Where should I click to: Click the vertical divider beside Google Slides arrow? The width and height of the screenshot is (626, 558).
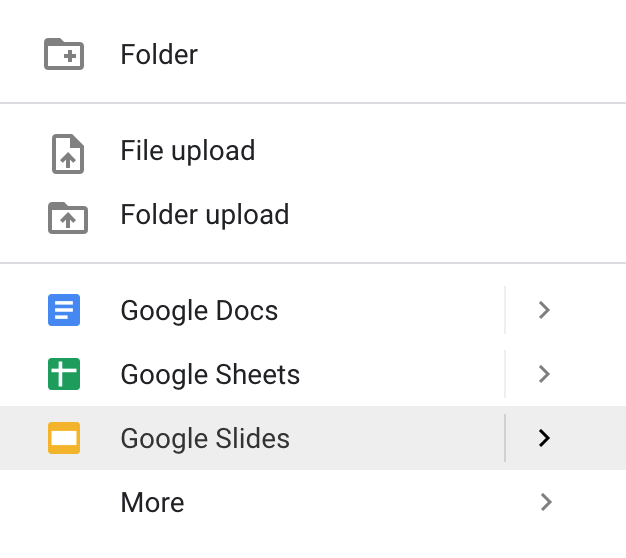coord(505,438)
